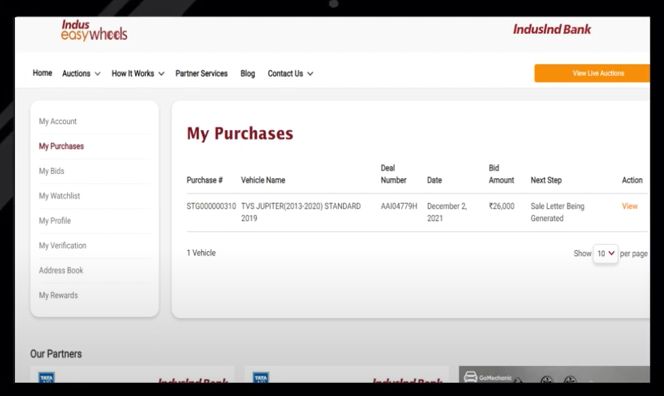The height and width of the screenshot is (396, 664).
Task: Open the per page count dropdown
Action: pyautogui.click(x=606, y=254)
